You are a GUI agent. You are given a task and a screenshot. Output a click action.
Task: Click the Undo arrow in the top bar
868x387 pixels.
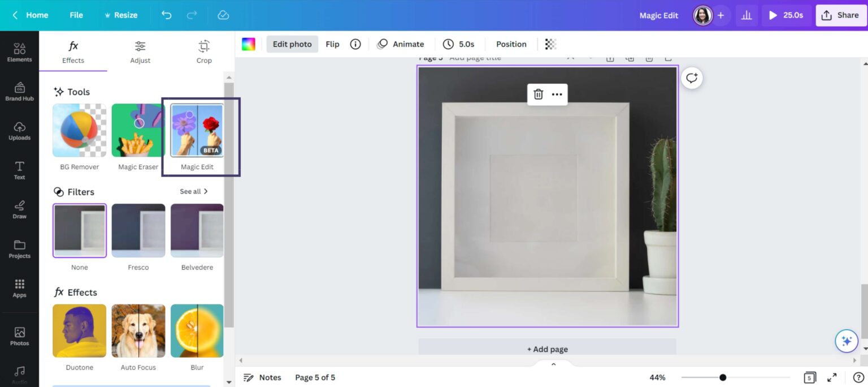click(x=166, y=15)
